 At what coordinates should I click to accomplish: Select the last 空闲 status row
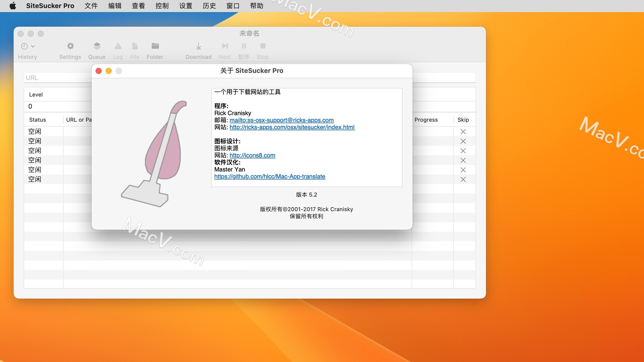tap(35, 179)
